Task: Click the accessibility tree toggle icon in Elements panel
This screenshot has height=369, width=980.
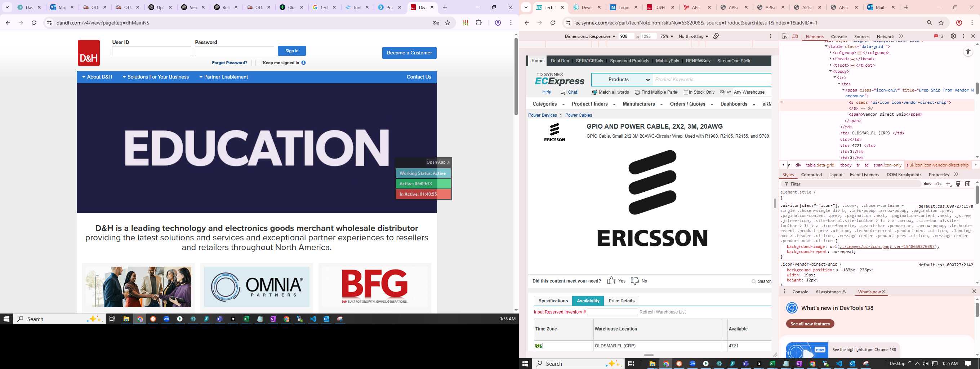Action: click(x=968, y=52)
